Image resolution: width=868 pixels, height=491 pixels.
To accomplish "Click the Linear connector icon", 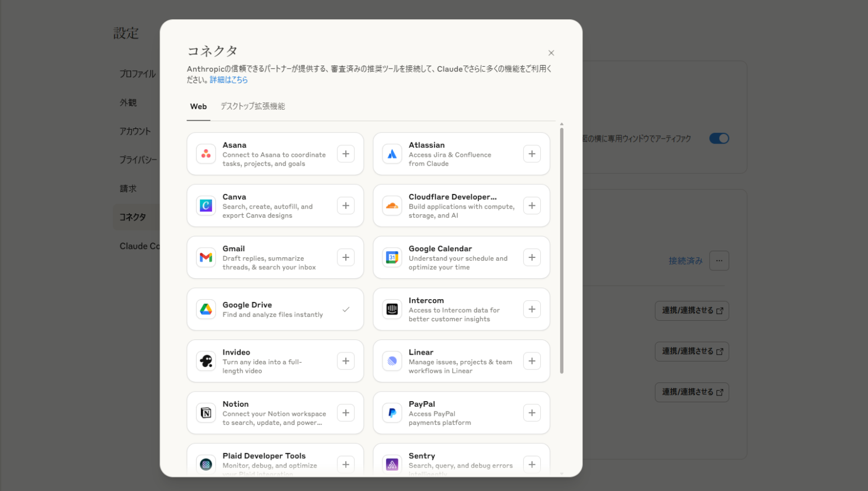I will (392, 360).
